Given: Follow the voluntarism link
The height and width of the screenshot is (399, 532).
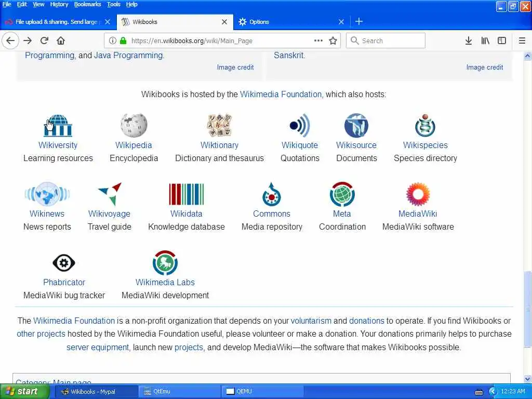Looking at the screenshot, I should pos(311,321).
